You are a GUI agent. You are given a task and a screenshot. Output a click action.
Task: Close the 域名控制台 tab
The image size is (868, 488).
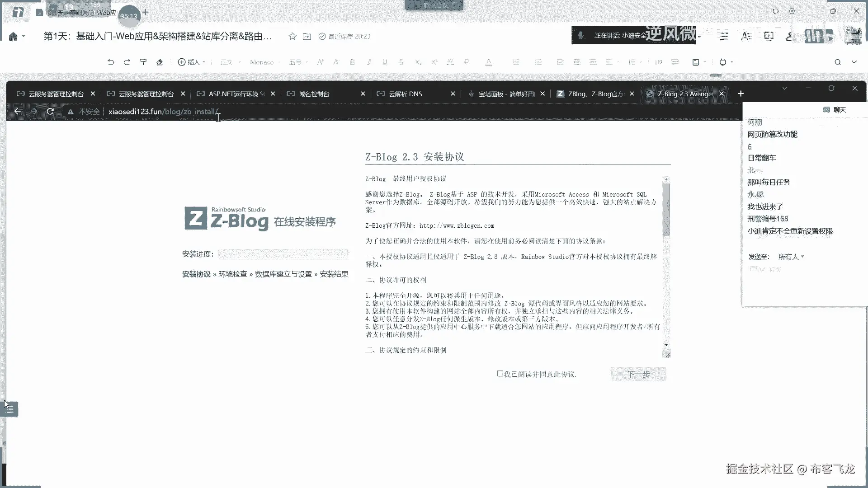363,94
